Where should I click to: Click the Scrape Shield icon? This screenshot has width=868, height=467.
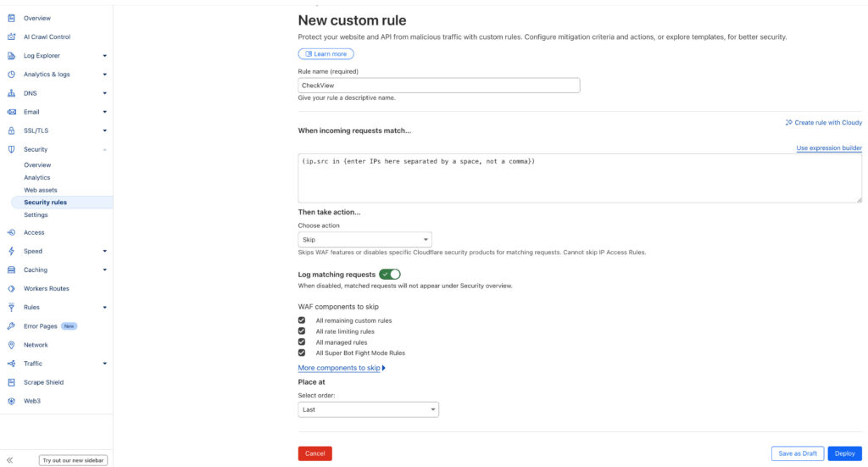pyautogui.click(x=11, y=382)
